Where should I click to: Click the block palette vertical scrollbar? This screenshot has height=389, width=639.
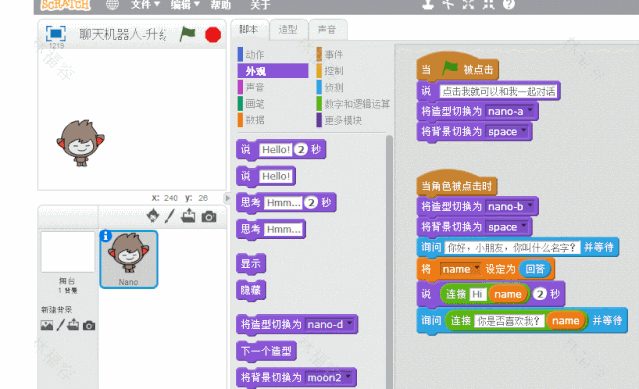click(x=389, y=261)
